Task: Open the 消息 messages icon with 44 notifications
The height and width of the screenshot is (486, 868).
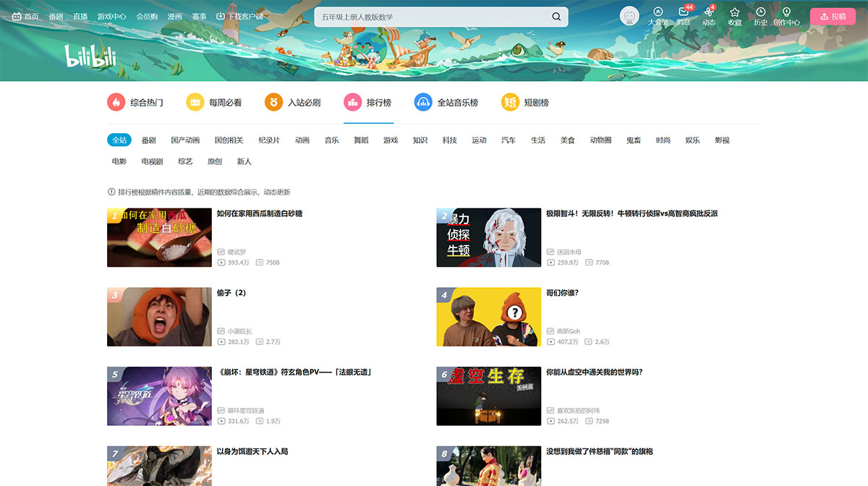Action: coord(683,15)
